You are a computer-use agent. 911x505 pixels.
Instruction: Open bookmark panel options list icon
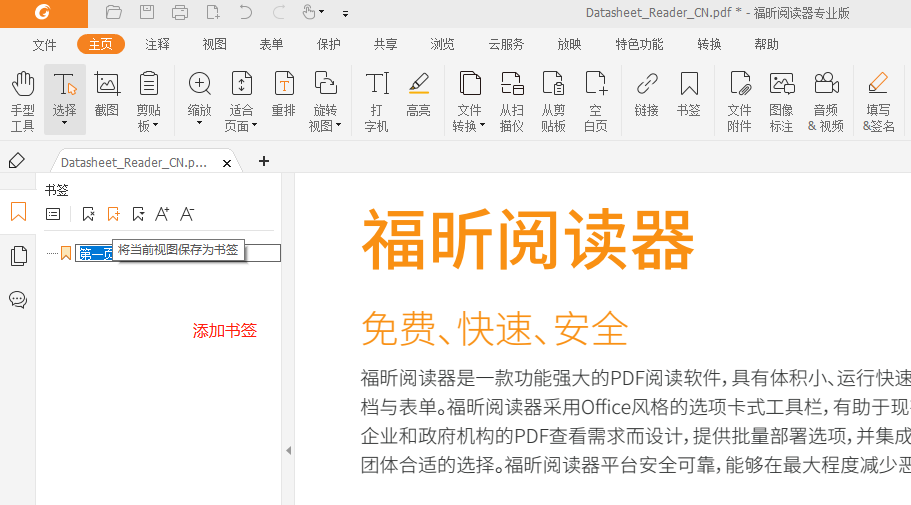[53, 214]
